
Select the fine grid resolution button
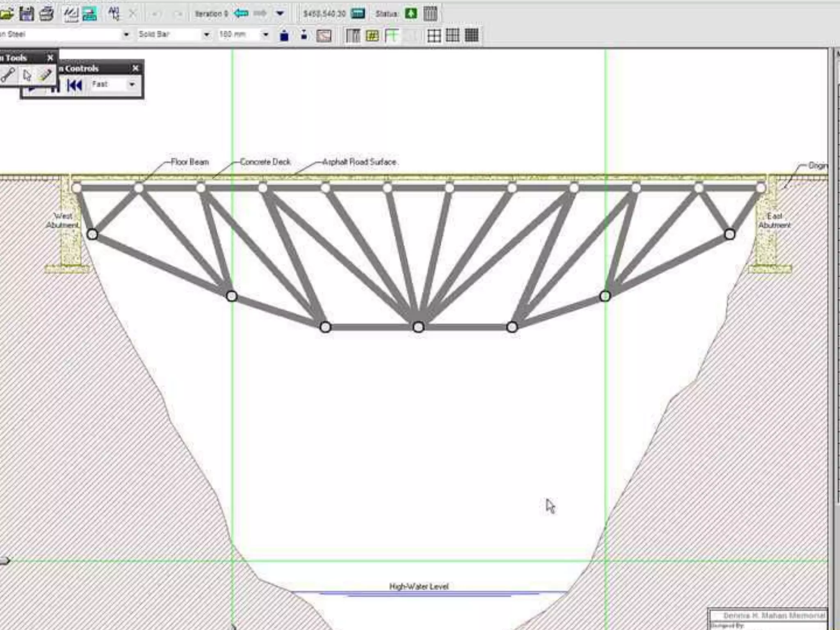pyautogui.click(x=472, y=36)
